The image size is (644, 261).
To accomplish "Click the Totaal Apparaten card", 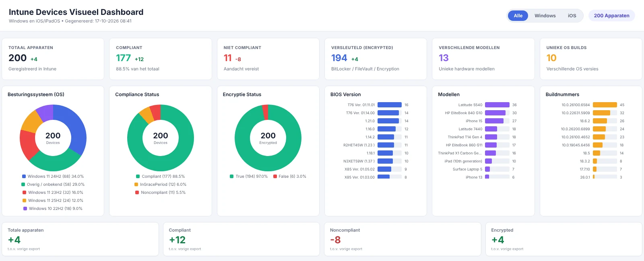I will pos(53,59).
